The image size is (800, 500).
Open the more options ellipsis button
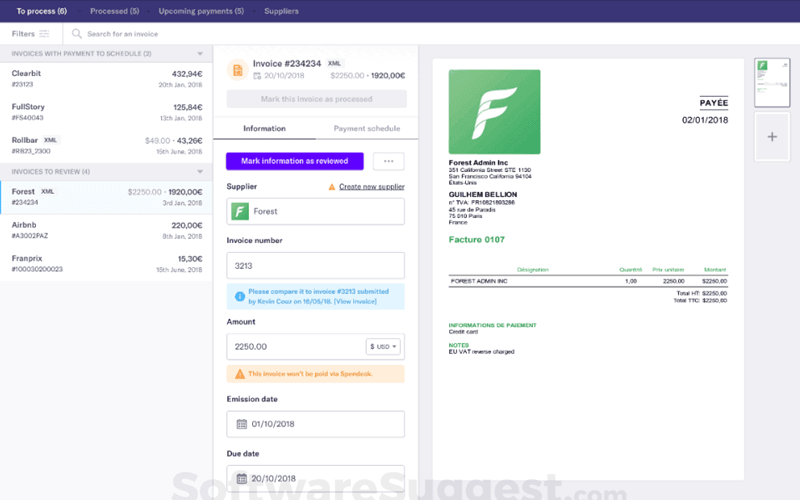click(x=389, y=161)
